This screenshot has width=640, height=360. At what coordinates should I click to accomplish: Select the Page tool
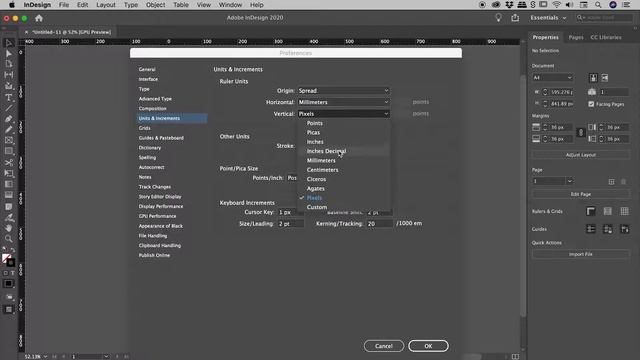9,64
